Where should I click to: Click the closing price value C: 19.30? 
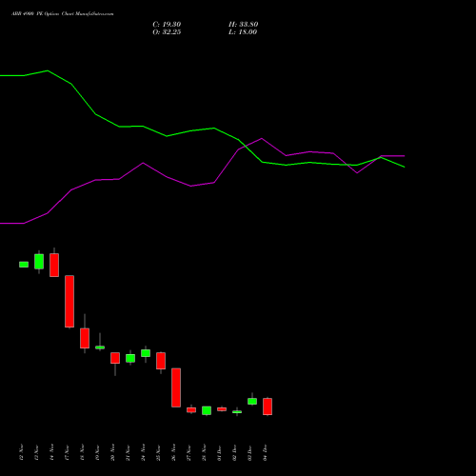point(167,25)
